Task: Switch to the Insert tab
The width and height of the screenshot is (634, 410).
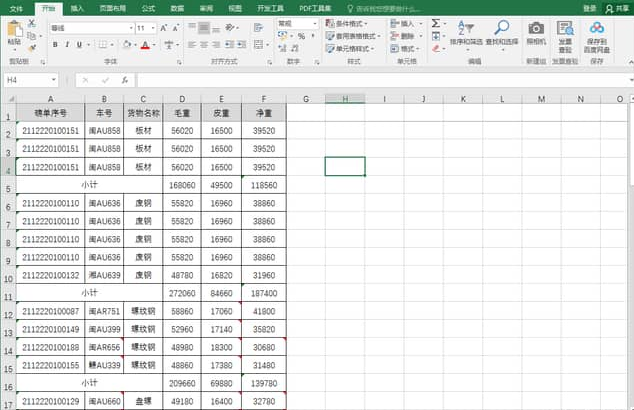Action: tap(77, 8)
